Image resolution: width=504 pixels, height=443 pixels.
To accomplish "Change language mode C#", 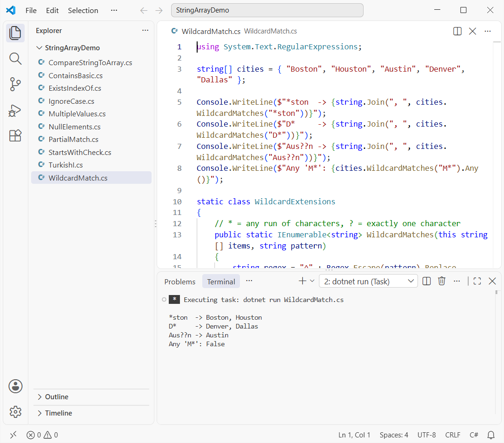I will (x=474, y=435).
